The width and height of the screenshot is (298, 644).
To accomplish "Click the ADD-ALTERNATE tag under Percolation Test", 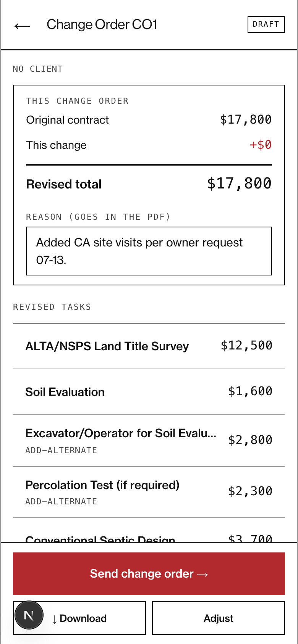I will pos(61,501).
